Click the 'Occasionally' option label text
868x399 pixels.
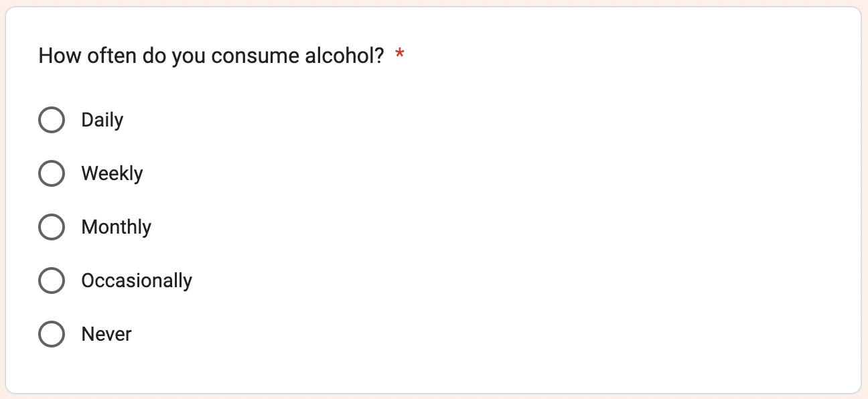click(x=137, y=281)
